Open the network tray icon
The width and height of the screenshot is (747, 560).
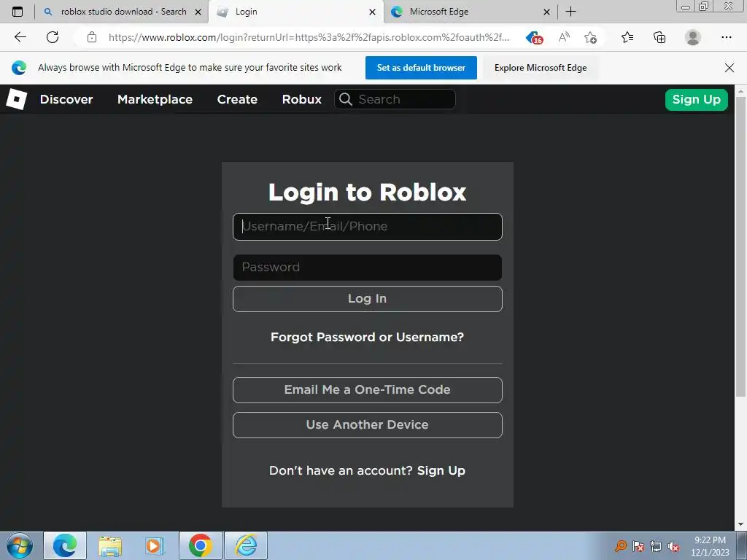pyautogui.click(x=656, y=546)
